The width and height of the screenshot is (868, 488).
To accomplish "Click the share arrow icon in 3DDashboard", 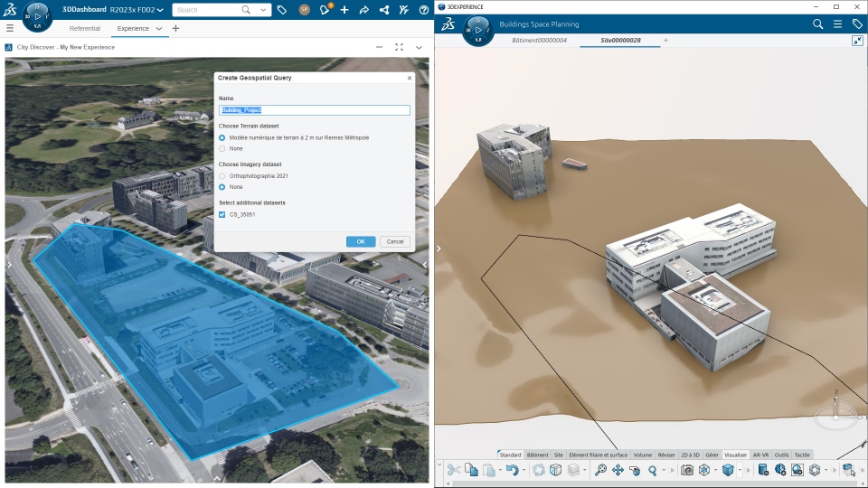I will point(363,10).
